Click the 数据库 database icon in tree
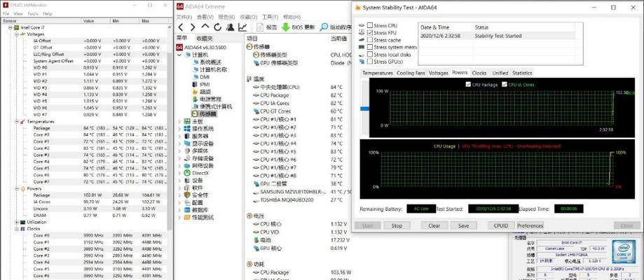Viewport: 644px width, 280px height. click(187, 210)
